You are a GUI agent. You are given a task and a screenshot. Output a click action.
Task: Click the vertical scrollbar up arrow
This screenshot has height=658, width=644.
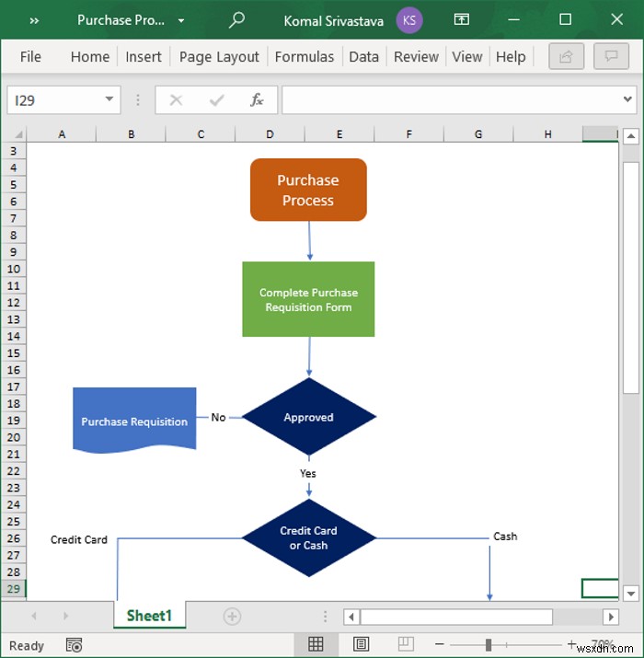631,136
